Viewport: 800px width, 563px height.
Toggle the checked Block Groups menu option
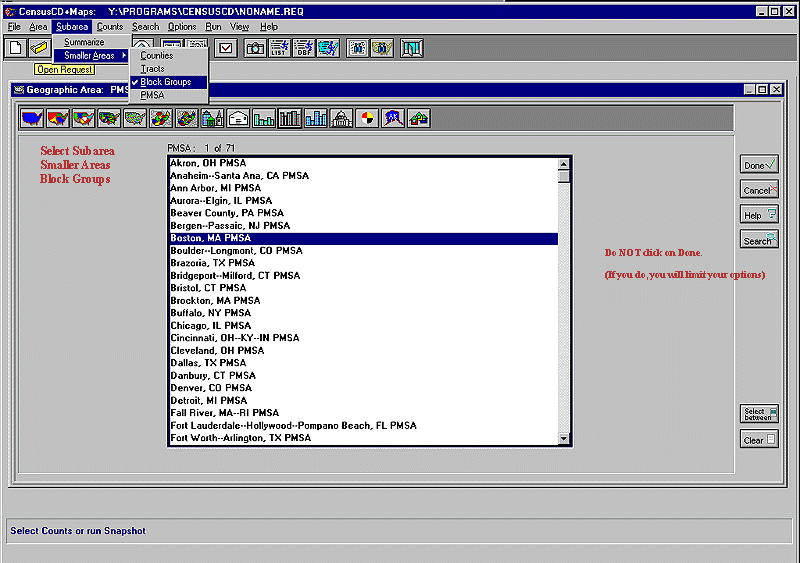pos(165,82)
